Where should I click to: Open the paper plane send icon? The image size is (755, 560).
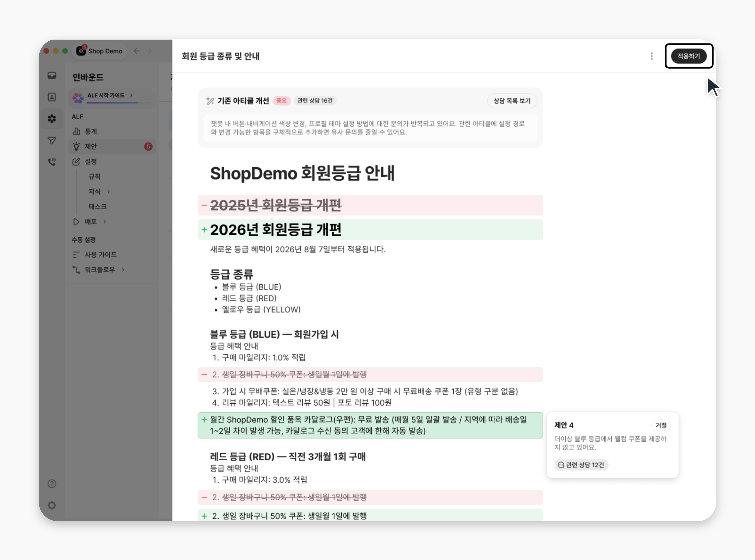click(x=52, y=140)
